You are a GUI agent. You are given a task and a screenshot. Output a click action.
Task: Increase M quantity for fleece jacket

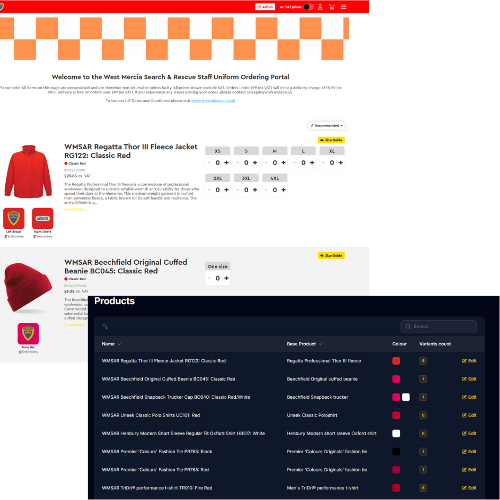tap(284, 163)
